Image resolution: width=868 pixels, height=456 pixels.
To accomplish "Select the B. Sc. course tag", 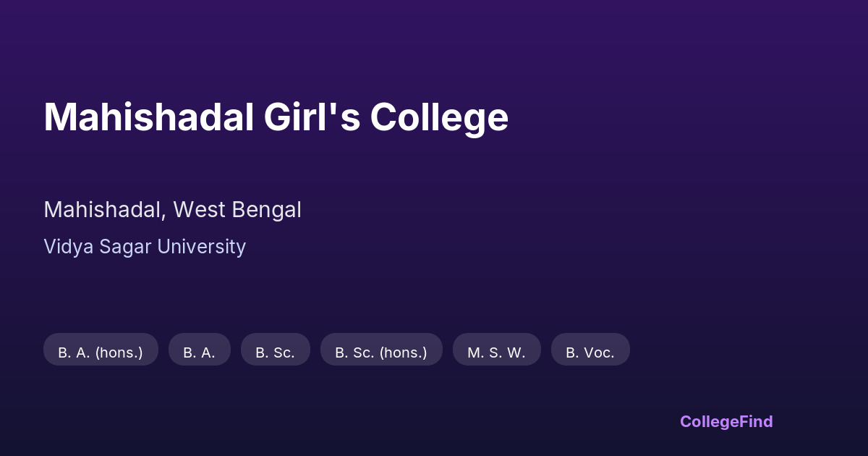I will tap(275, 352).
